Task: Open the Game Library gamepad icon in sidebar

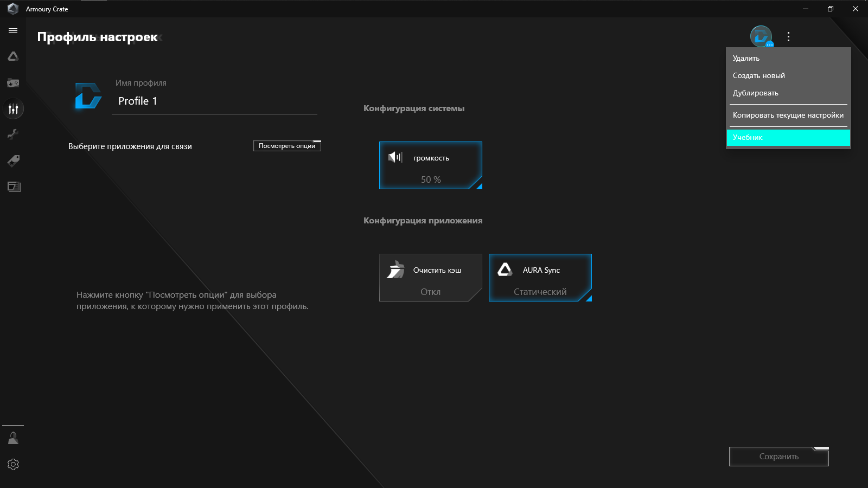Action: click(13, 83)
